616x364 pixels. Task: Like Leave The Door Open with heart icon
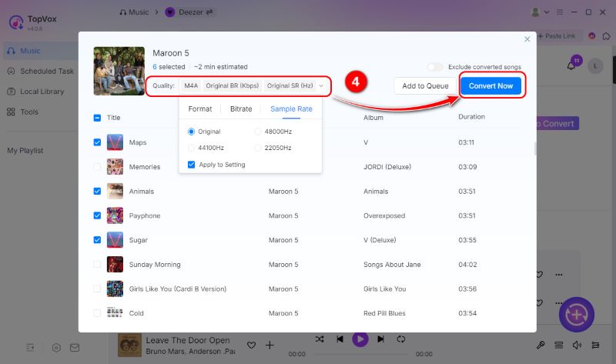point(252,346)
